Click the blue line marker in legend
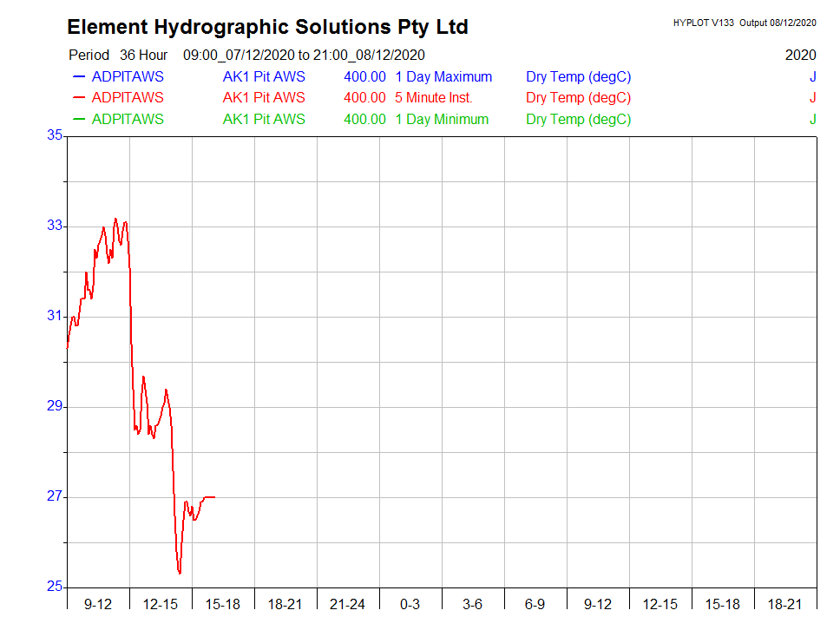840x630 pixels. point(79,76)
